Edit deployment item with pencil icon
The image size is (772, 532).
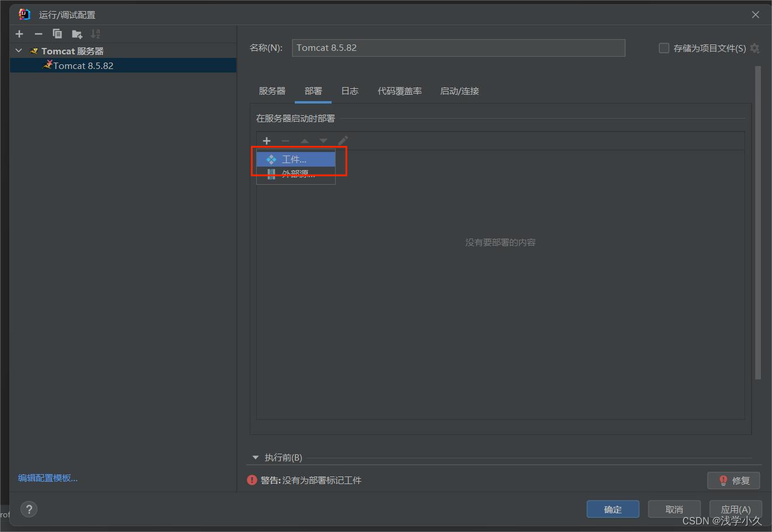point(343,140)
